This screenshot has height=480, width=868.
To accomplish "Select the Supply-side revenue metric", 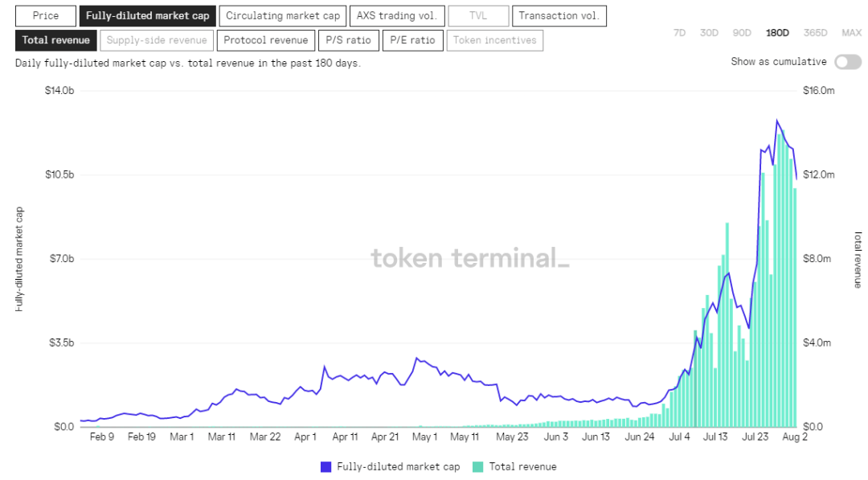I will 157,40.
